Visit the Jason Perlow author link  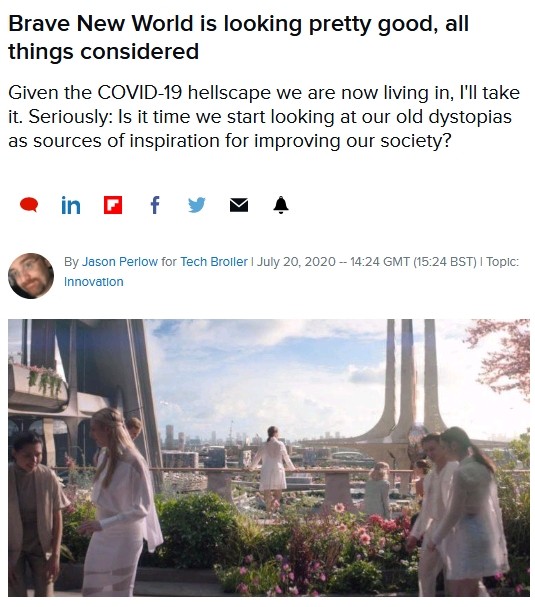coord(120,262)
